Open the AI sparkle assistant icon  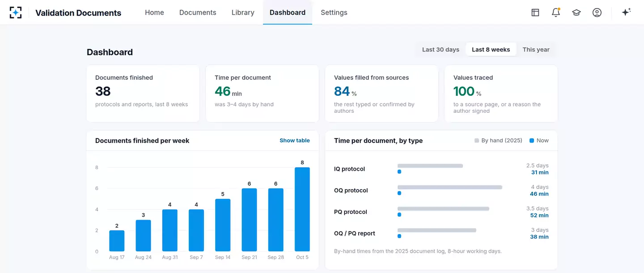tap(626, 12)
